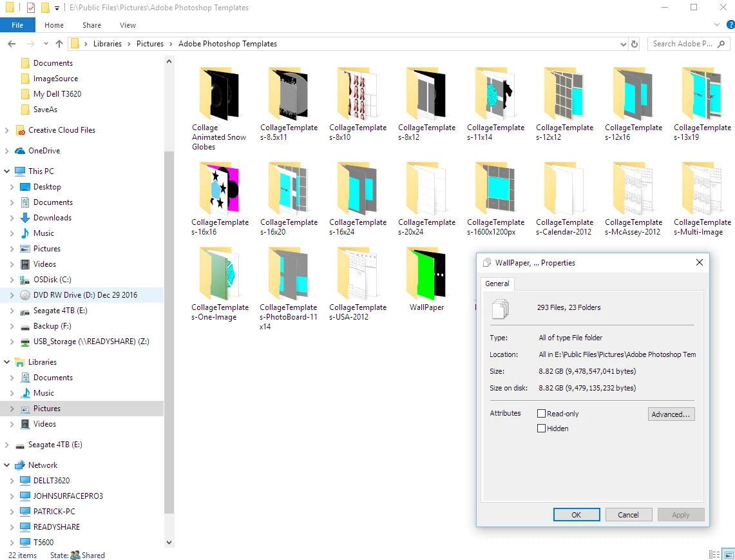Click OK in Properties dialog
The image size is (735, 560).
click(x=576, y=514)
